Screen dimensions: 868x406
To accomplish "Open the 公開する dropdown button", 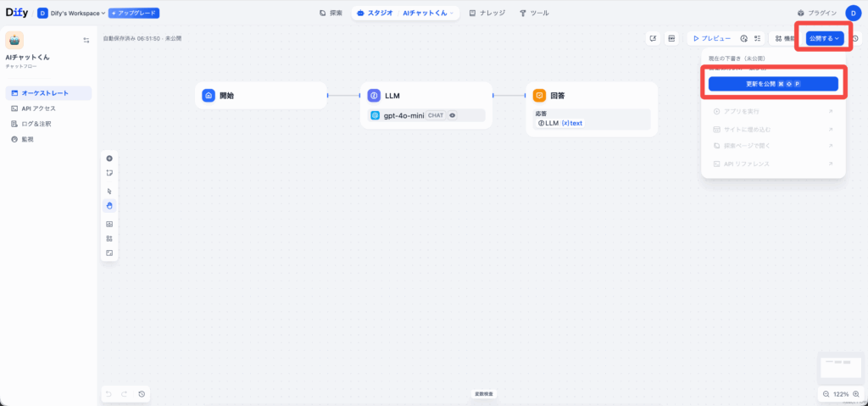I will [824, 38].
